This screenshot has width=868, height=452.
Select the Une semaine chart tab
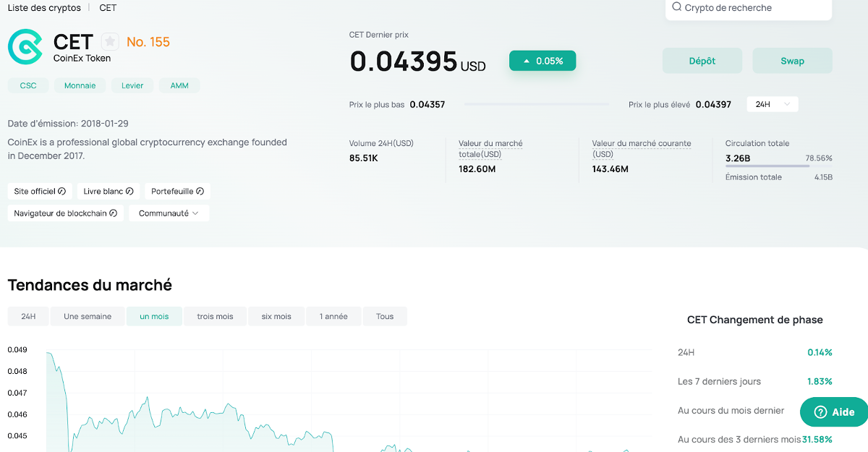pyautogui.click(x=88, y=316)
